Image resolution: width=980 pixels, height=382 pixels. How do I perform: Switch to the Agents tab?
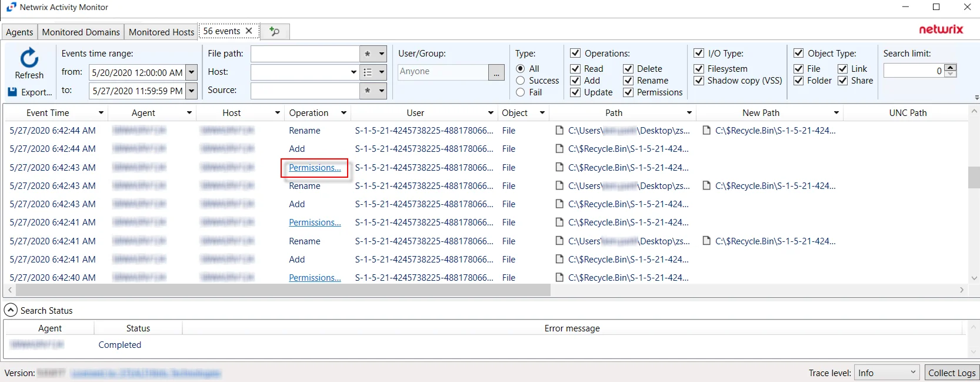19,32
